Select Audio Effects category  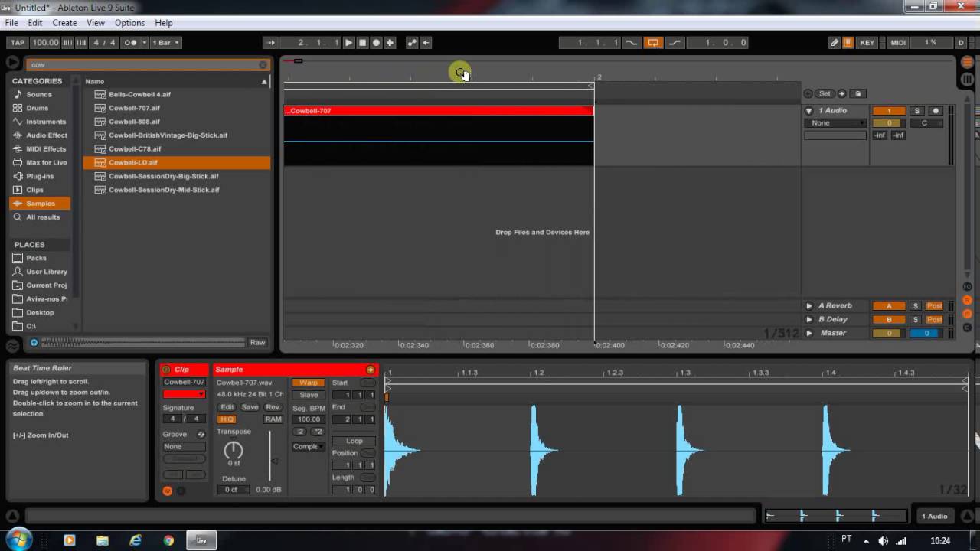click(47, 135)
